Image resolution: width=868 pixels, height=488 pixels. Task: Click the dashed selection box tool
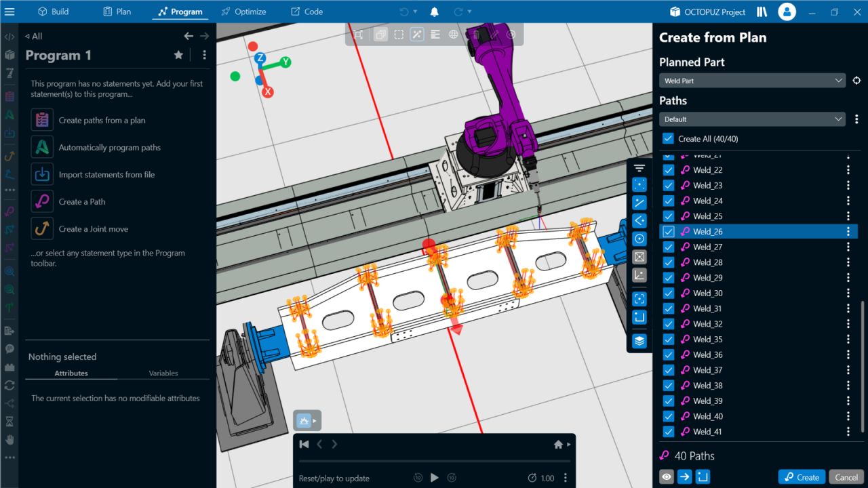pyautogui.click(x=399, y=35)
